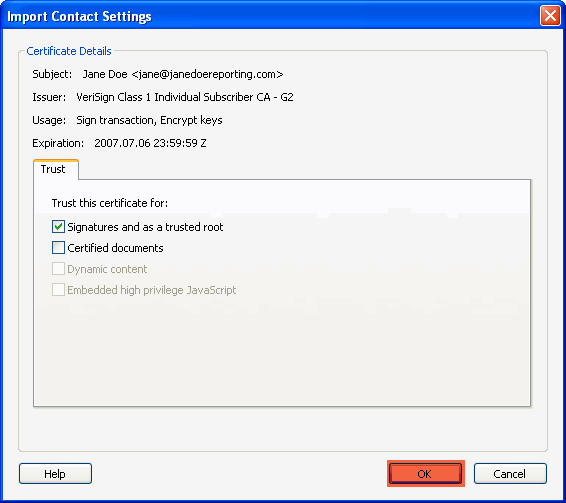Screen dimensions: 566x503
Task: Confirm the settings with the OK button
Action: (x=425, y=473)
